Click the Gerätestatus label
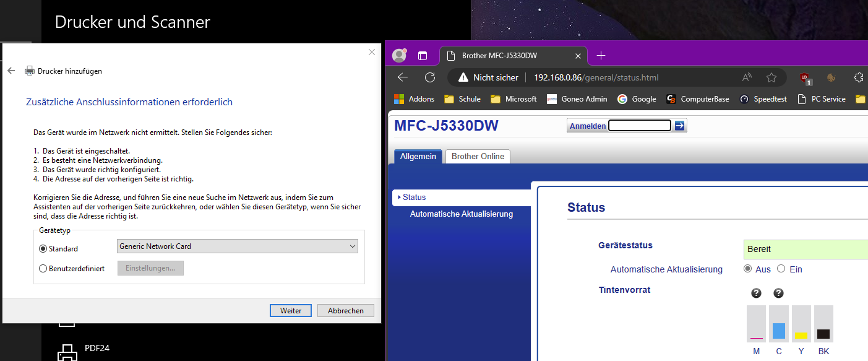868x361 pixels. point(625,245)
